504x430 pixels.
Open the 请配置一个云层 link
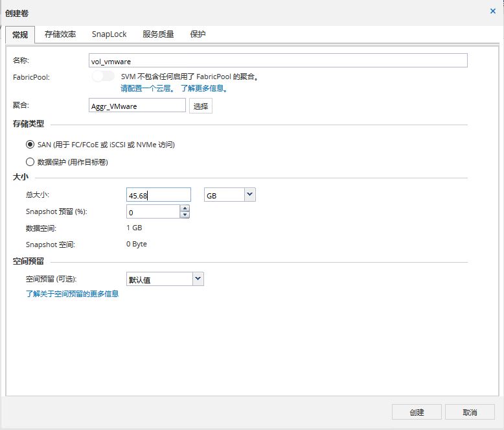[x=148, y=88]
